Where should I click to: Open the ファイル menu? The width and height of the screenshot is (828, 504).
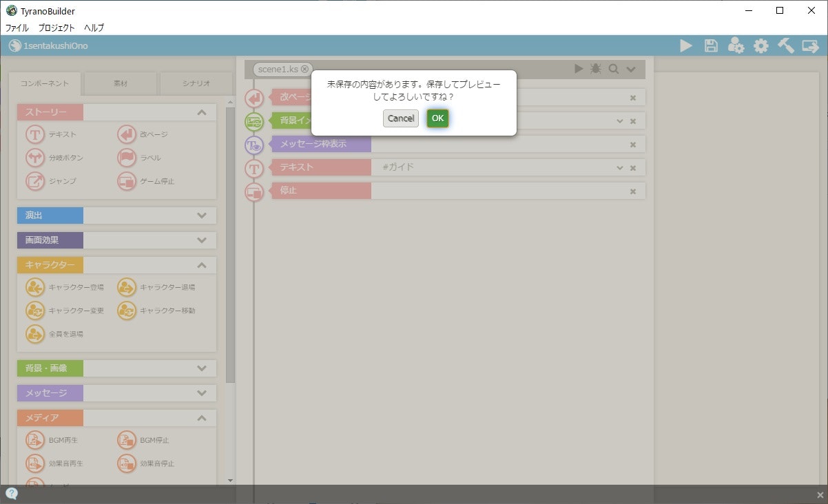pos(17,28)
